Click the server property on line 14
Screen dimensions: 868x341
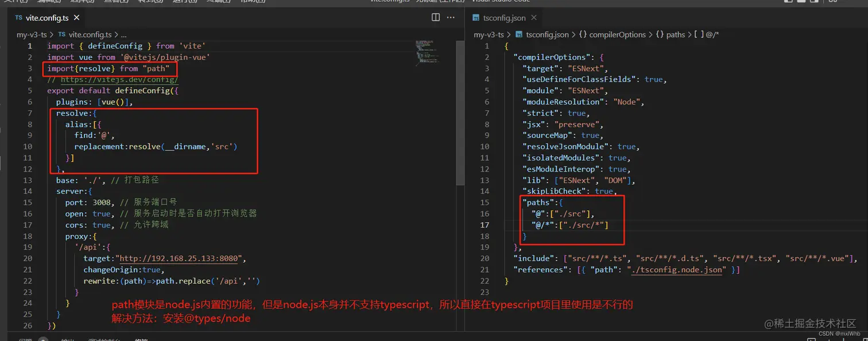(70, 191)
